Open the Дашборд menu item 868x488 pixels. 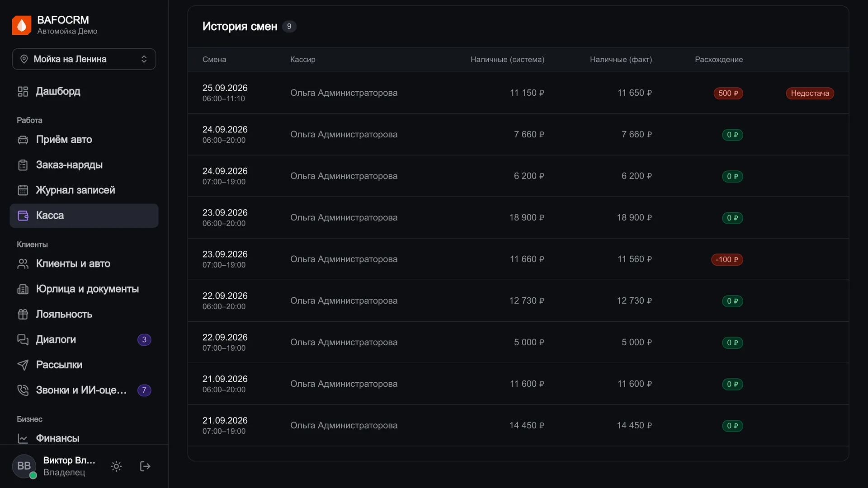click(84, 92)
